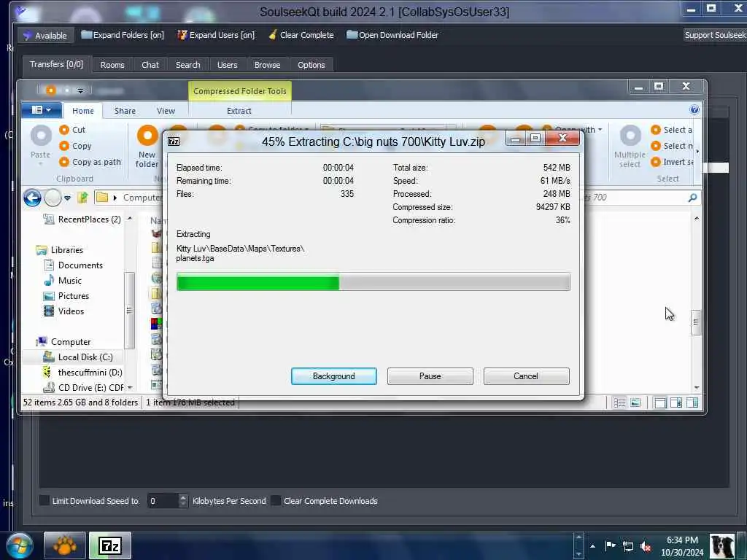
Task: Click the New folder ribbon icon
Action: [x=147, y=136]
